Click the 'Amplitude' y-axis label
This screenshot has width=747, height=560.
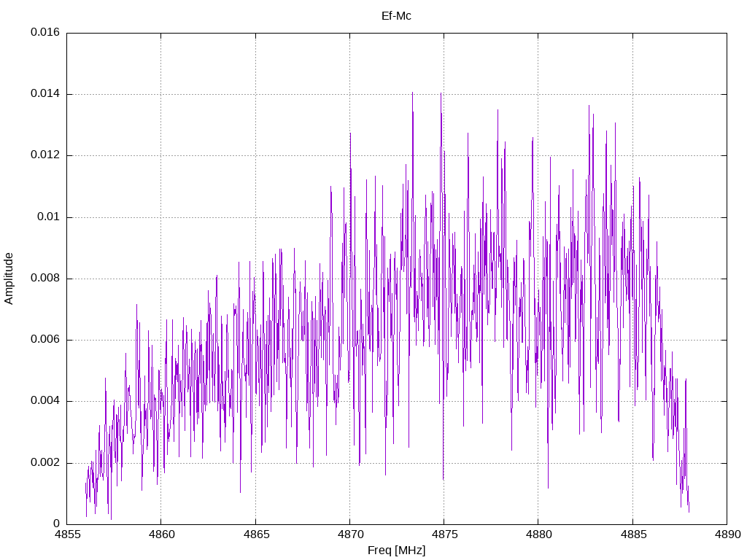9,279
